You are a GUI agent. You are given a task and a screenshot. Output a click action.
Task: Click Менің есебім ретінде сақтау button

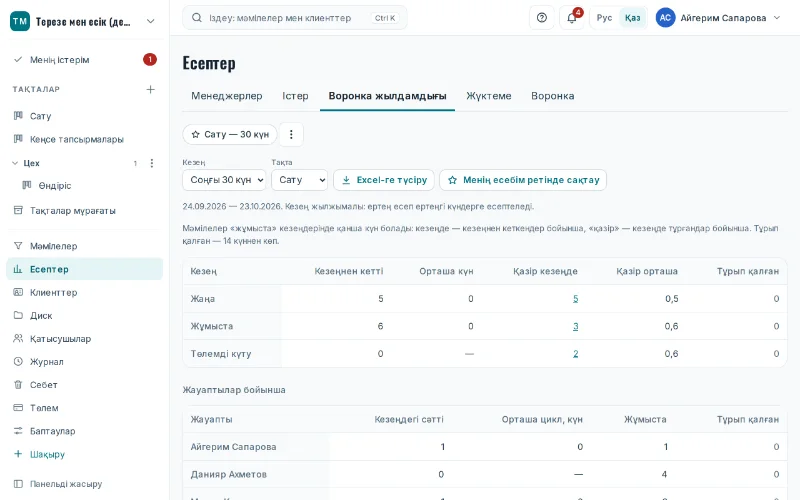pos(523,180)
